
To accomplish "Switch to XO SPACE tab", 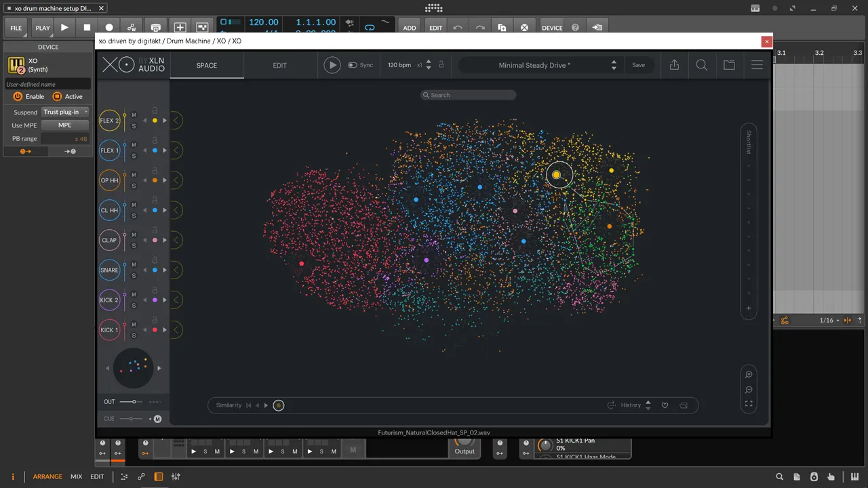I will (207, 66).
